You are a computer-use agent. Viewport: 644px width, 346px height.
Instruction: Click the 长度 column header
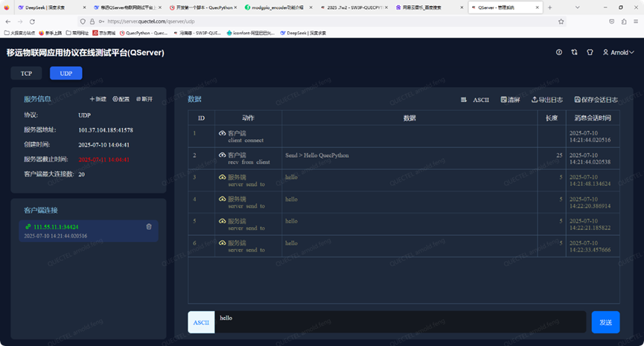pyautogui.click(x=552, y=118)
